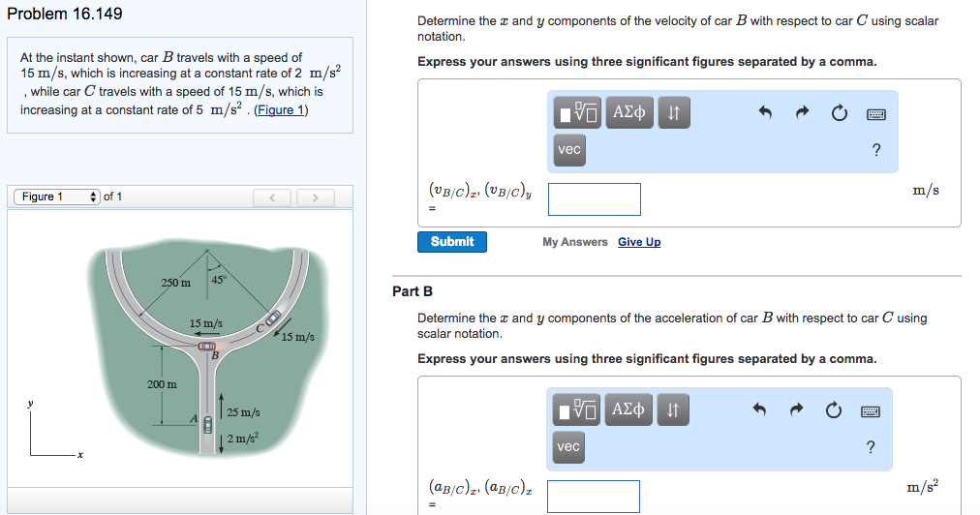The image size is (980, 515).
Task: Click the velocity answer input field
Action: pyautogui.click(x=595, y=199)
